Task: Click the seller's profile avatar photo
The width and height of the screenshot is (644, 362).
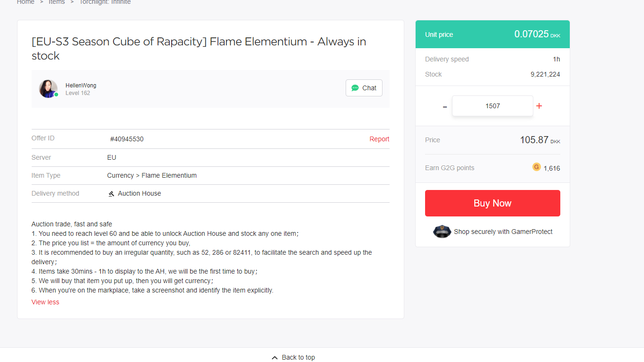Action: [48, 88]
